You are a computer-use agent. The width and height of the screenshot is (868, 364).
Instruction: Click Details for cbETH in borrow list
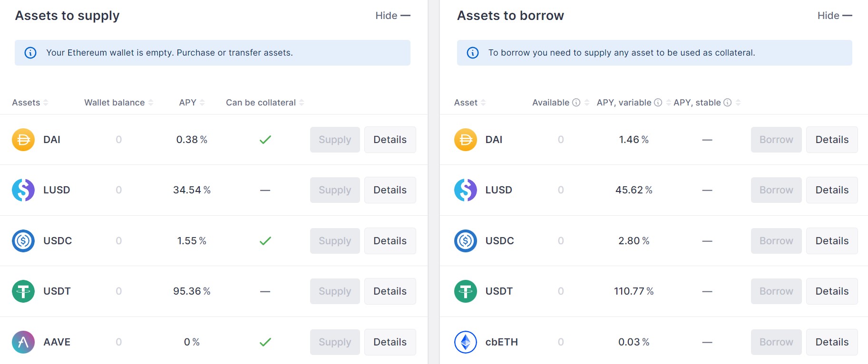(x=831, y=342)
